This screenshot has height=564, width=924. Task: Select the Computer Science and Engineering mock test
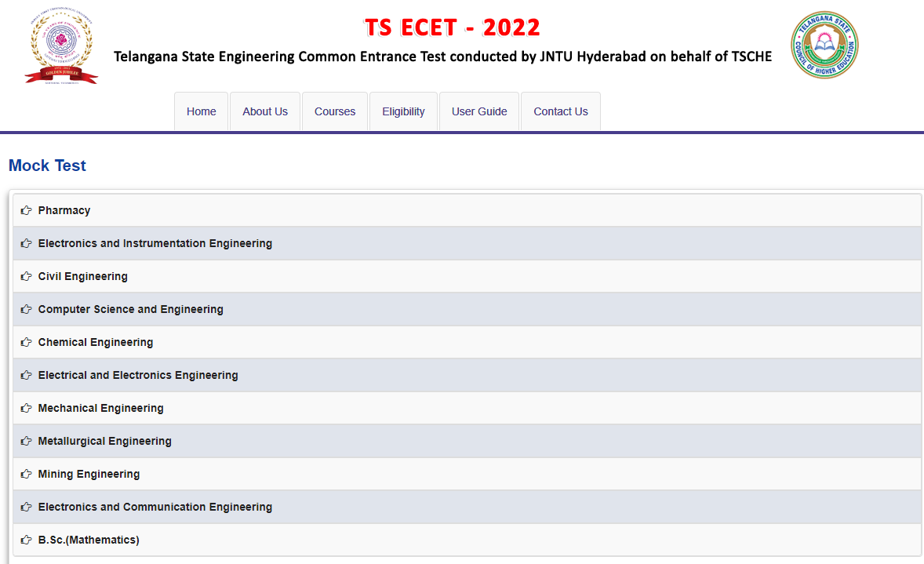click(x=130, y=308)
